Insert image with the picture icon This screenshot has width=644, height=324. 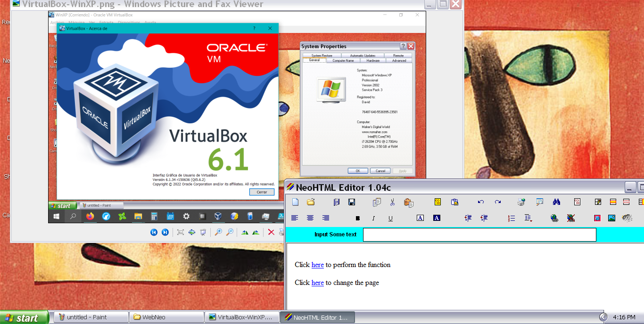point(611,218)
